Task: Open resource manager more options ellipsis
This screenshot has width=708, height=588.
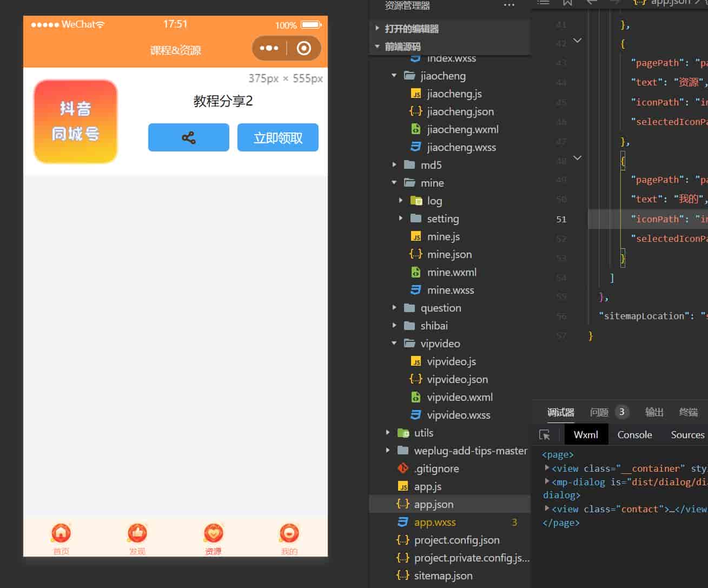Action: [509, 6]
